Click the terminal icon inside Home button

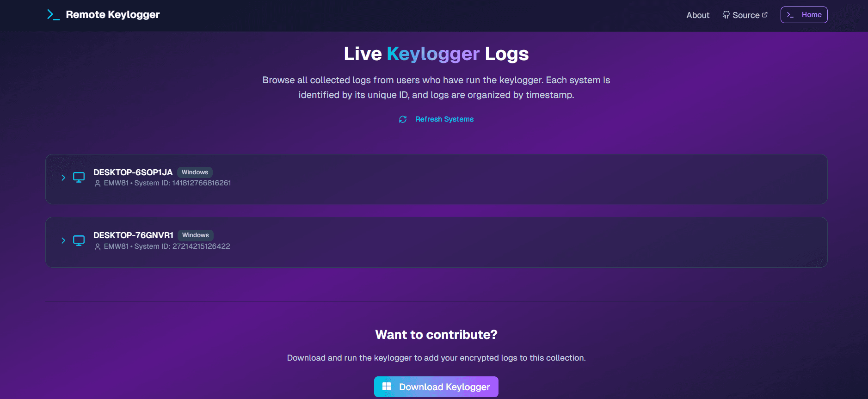(790, 15)
